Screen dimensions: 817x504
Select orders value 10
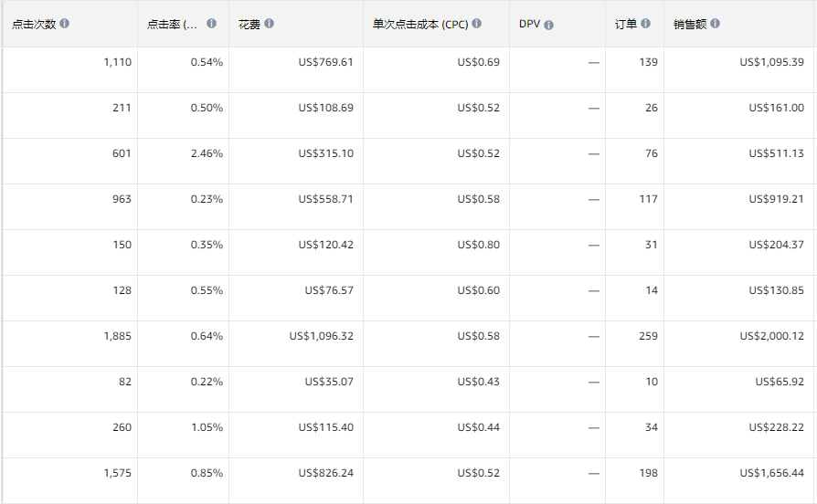652,382
